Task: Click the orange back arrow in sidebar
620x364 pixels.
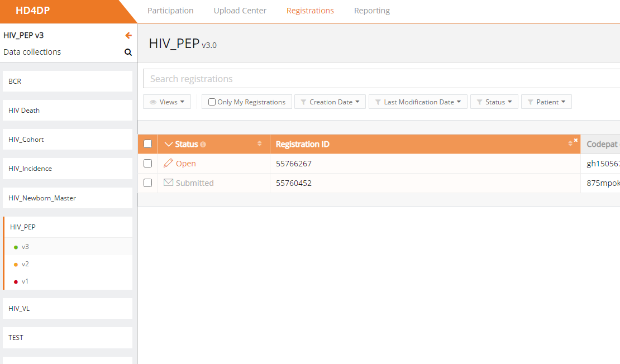Action: [128, 36]
